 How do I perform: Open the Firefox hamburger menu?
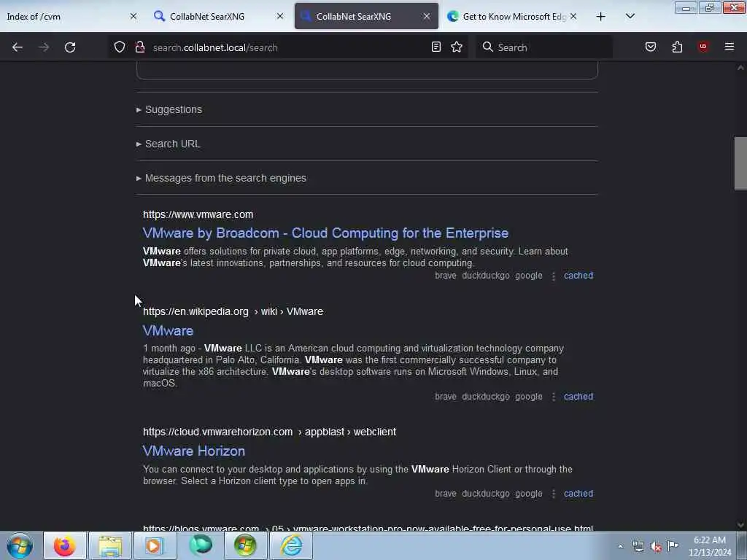(729, 47)
